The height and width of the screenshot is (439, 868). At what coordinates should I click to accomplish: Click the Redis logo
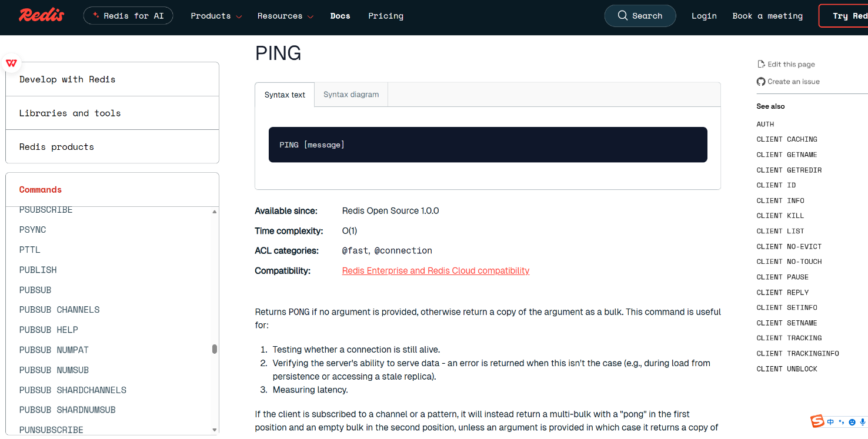tap(41, 15)
